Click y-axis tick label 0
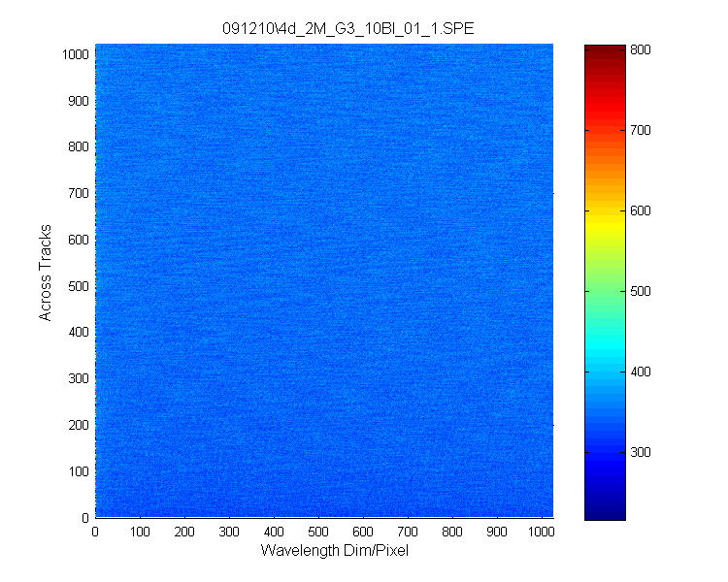 [85, 518]
